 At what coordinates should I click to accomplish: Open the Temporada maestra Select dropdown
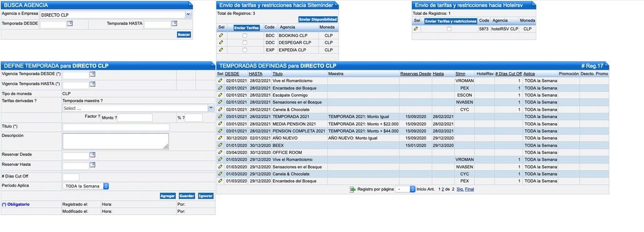pyautogui.click(x=211, y=108)
